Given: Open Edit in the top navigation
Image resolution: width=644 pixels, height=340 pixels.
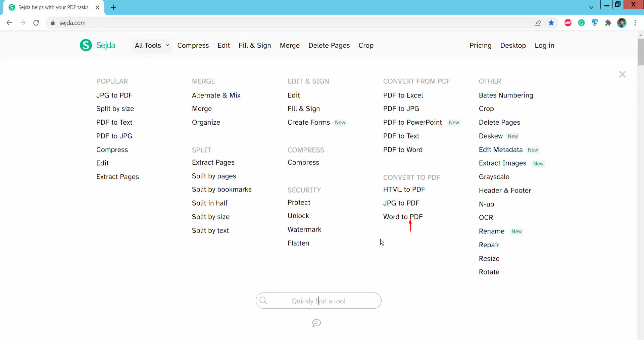Looking at the screenshot, I should [x=224, y=45].
